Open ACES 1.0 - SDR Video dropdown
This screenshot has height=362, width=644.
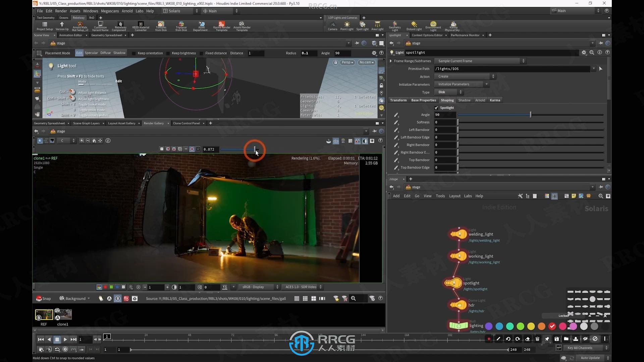(303, 287)
